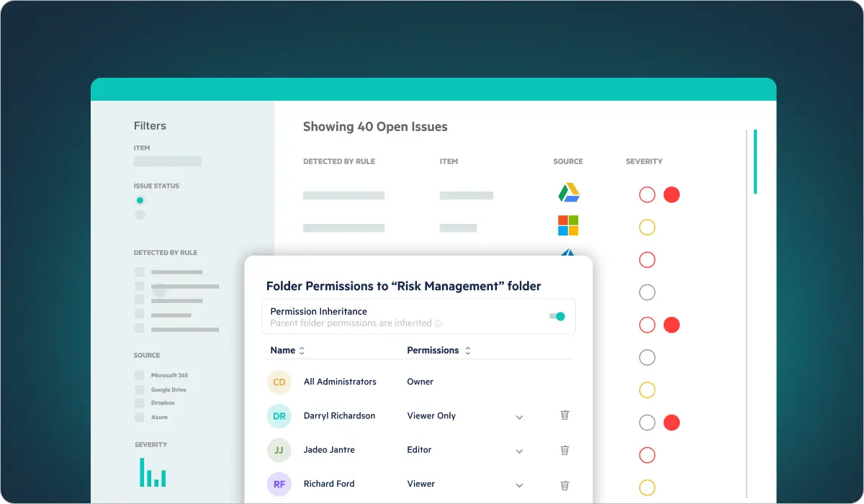This screenshot has width=864, height=504.
Task: Click Darryl Richardson's DR avatar
Action: (x=279, y=415)
